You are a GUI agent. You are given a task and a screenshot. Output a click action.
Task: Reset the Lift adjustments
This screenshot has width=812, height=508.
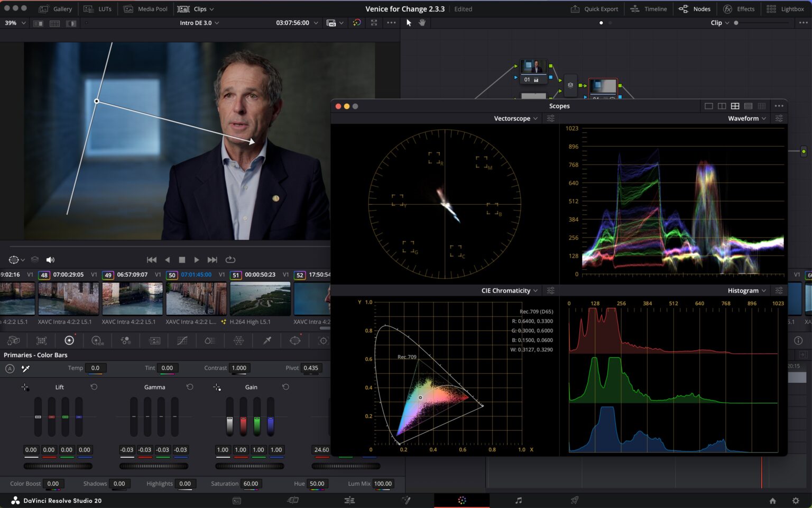click(94, 387)
